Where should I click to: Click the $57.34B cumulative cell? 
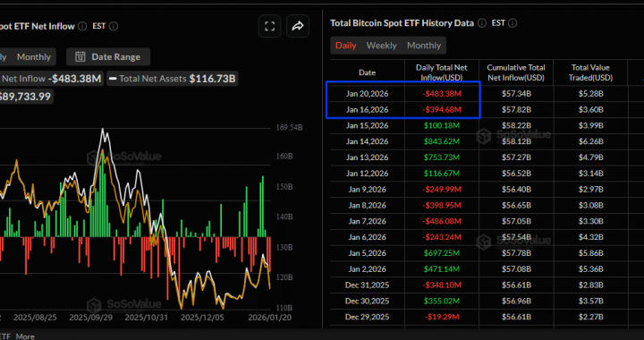(x=516, y=94)
